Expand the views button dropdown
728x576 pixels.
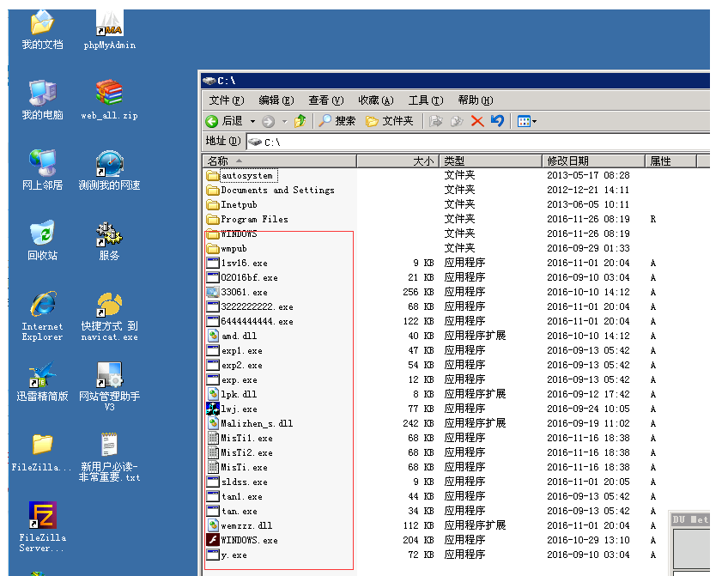pos(535,122)
